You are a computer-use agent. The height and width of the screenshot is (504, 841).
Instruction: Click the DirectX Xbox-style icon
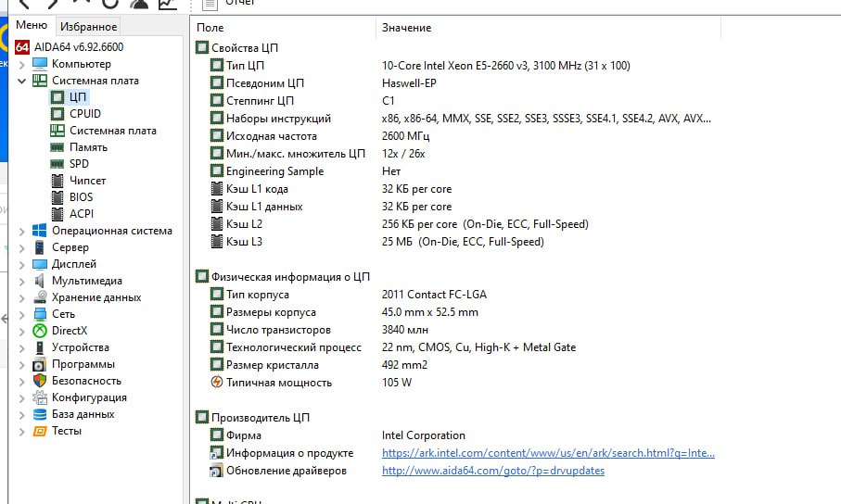[x=40, y=331]
